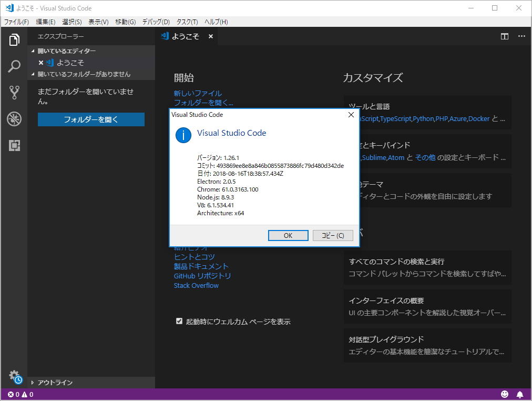The image size is (532, 401).
Task: Open more editor actions via the ellipsis icon
Action: 522,36
